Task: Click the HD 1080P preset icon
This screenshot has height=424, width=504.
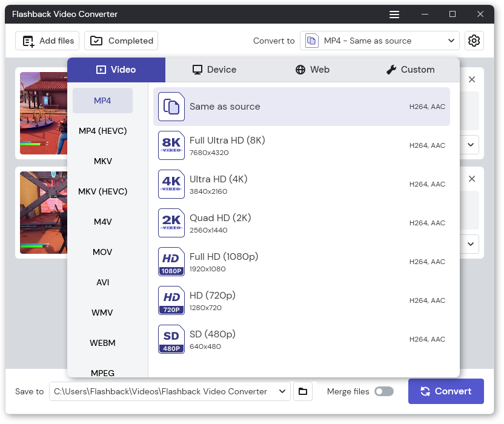Action: pos(171,262)
